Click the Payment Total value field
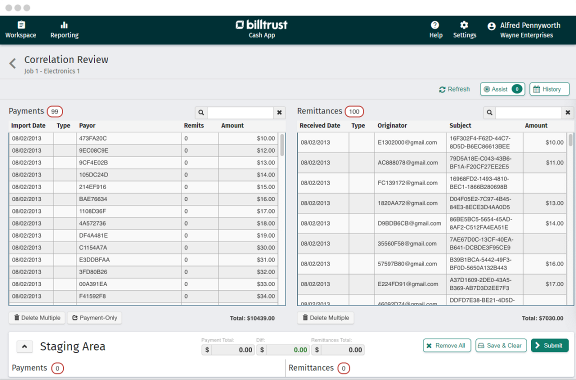576x380 pixels. pos(233,350)
